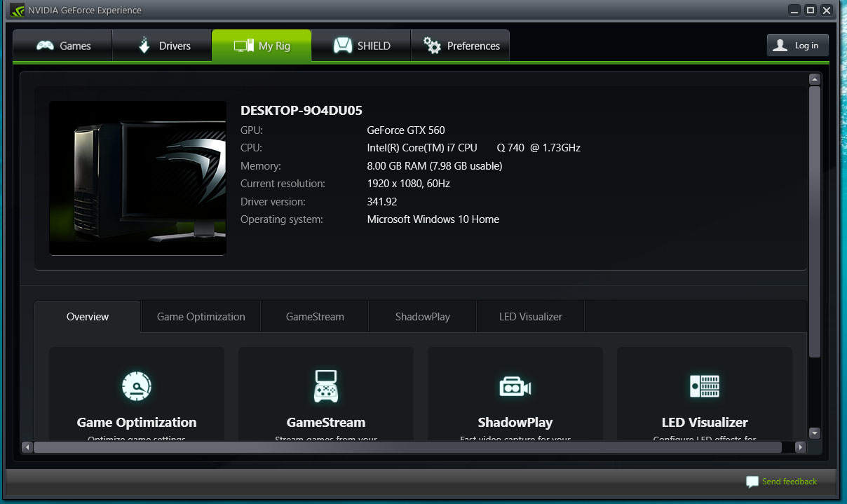Click the PC rig thumbnail image

[137, 178]
